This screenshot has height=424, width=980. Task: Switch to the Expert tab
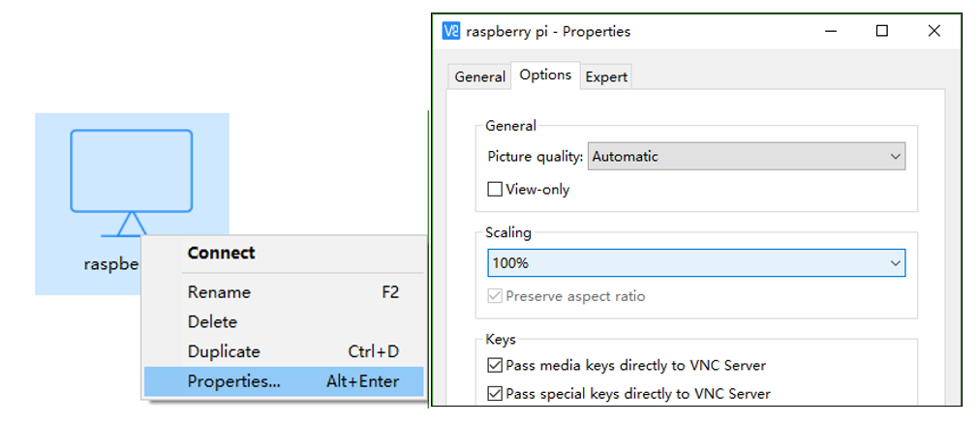tap(606, 76)
